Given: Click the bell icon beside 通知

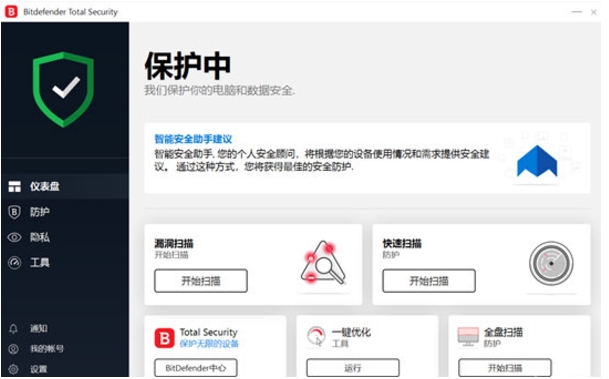Looking at the screenshot, I should (x=13, y=329).
